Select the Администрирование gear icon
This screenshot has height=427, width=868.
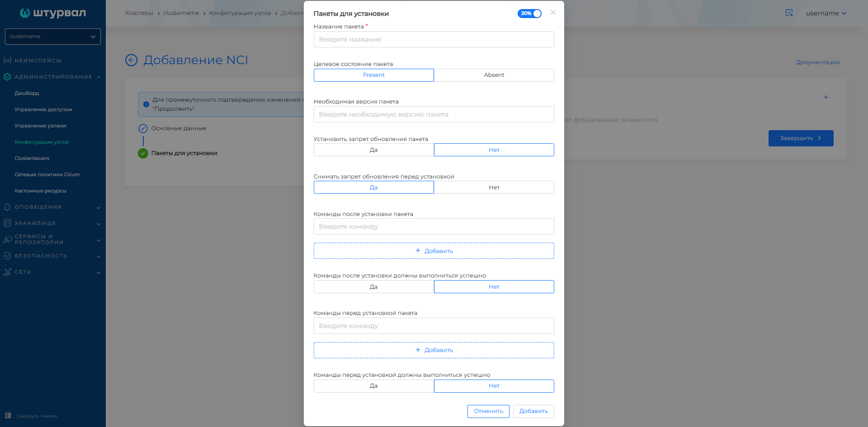click(7, 77)
